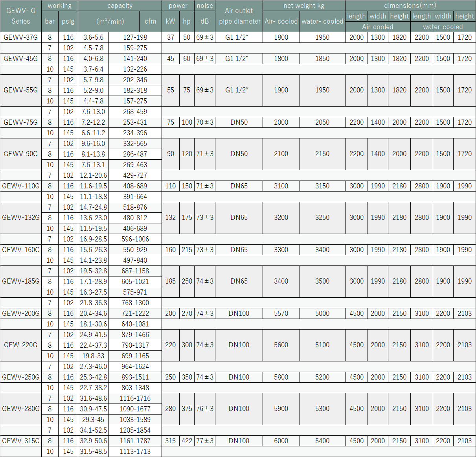Image resolution: width=476 pixels, height=457 pixels.
Task: Click cfm value '1205-1854'
Action: (x=135, y=430)
